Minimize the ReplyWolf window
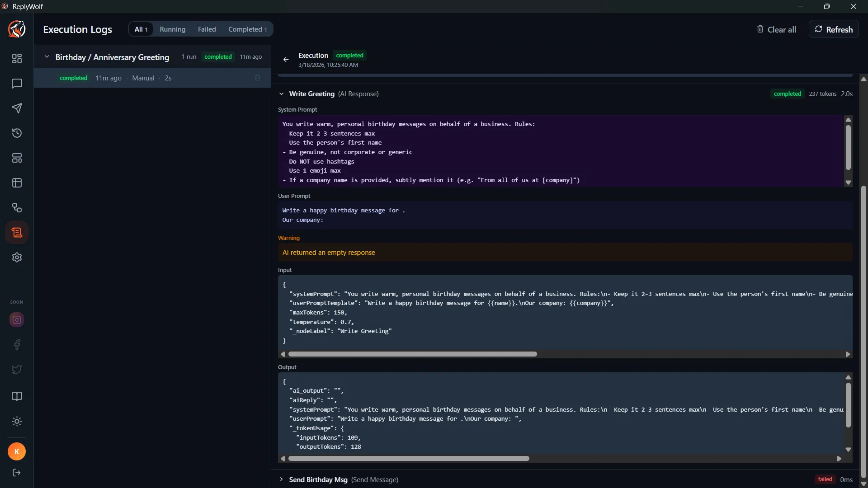868x488 pixels. pos(801,6)
